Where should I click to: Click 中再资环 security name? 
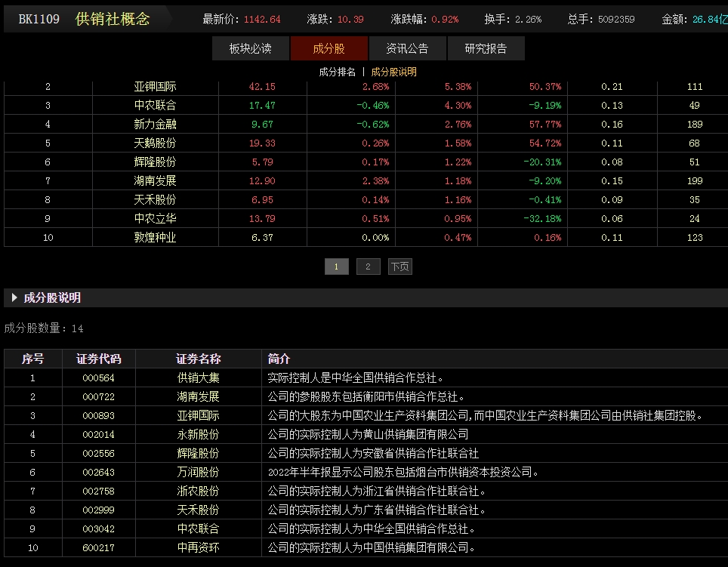click(199, 547)
